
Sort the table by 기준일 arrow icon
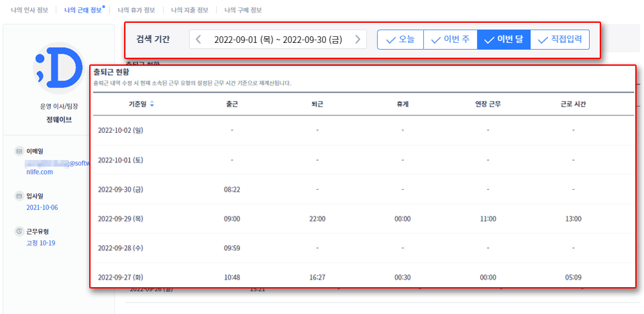pyautogui.click(x=152, y=104)
